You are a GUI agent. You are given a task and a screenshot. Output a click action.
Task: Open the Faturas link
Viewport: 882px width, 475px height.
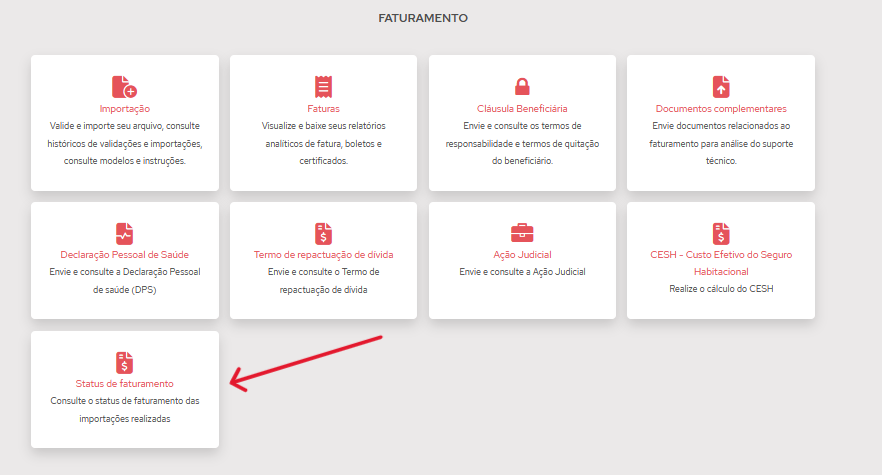tap(323, 109)
